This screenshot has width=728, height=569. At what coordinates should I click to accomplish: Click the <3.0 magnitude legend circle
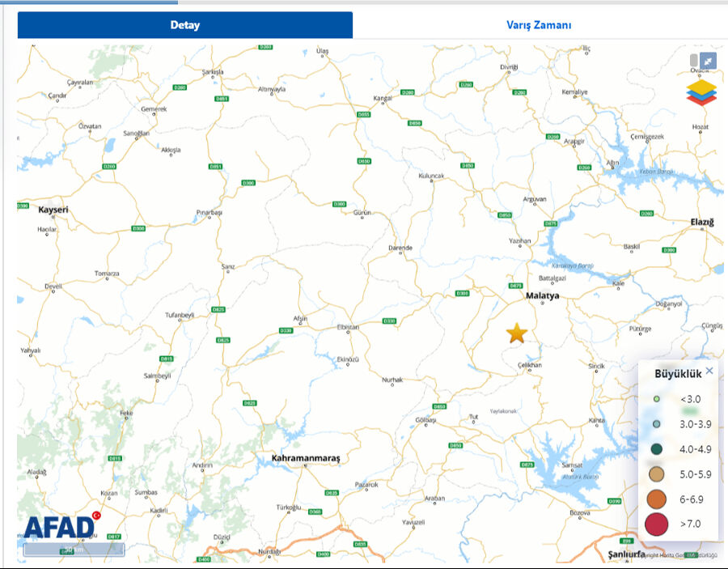[x=657, y=399]
